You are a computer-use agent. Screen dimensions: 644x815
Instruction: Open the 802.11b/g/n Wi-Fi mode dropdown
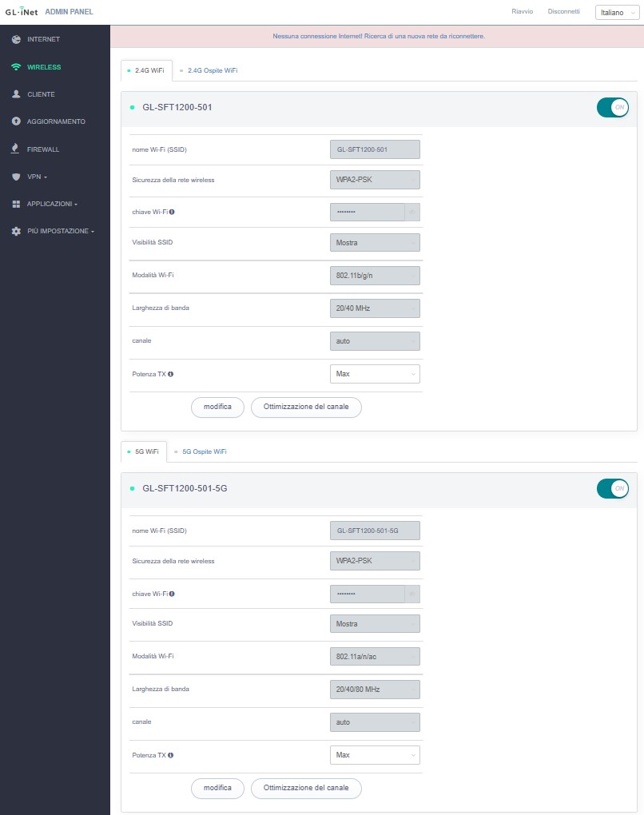[x=375, y=276]
